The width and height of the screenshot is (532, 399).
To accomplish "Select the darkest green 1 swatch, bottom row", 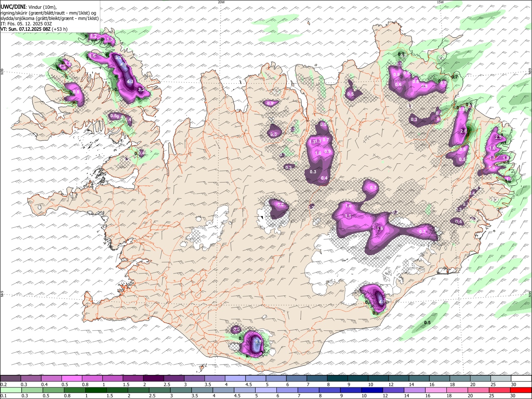I will click(x=95, y=390).
